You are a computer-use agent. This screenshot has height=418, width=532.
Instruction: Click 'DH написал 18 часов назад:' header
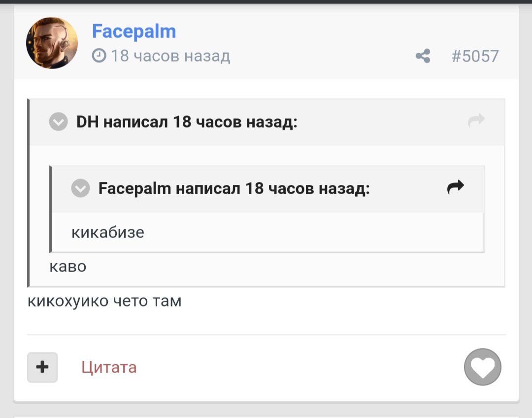[187, 122]
